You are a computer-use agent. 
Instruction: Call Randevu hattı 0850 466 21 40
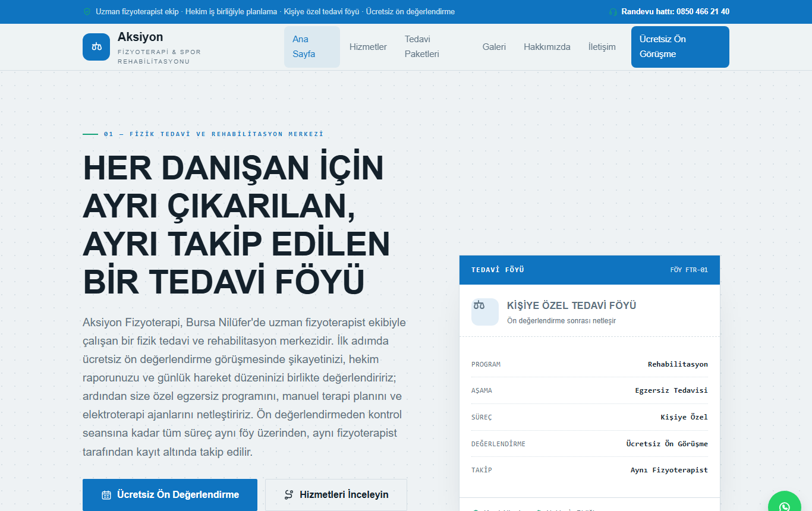tap(675, 12)
